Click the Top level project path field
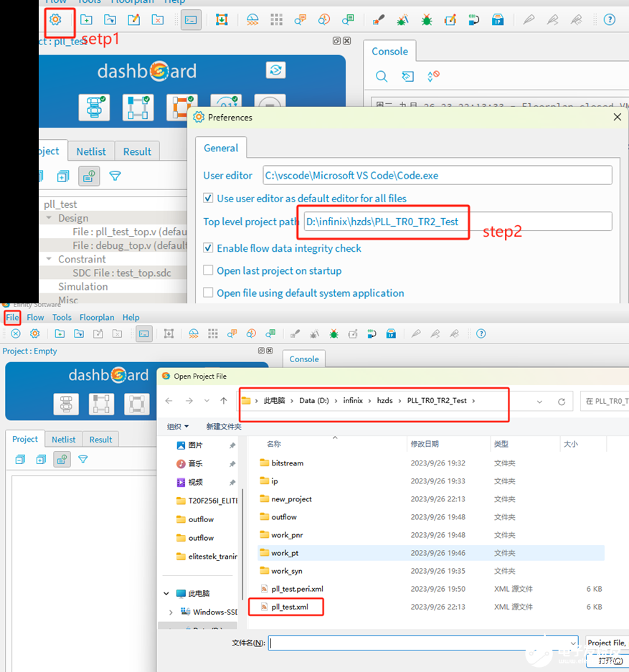Image resolution: width=629 pixels, height=672 pixels. point(458,222)
